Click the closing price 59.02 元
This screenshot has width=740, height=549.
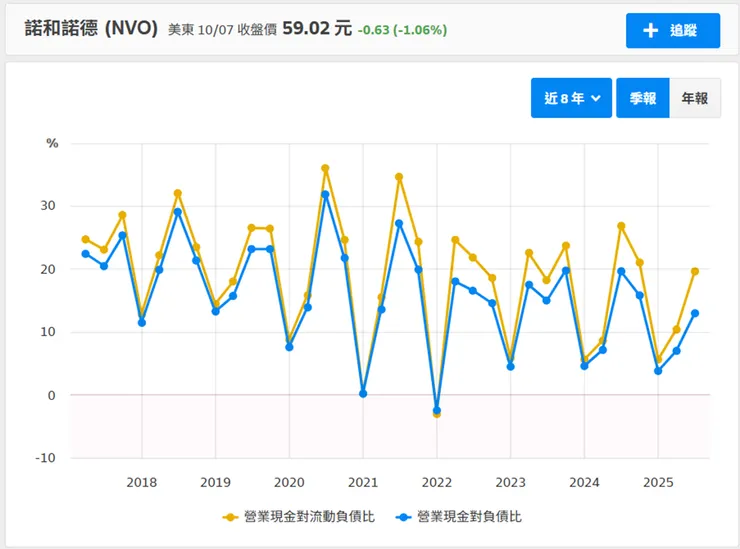pos(317,29)
